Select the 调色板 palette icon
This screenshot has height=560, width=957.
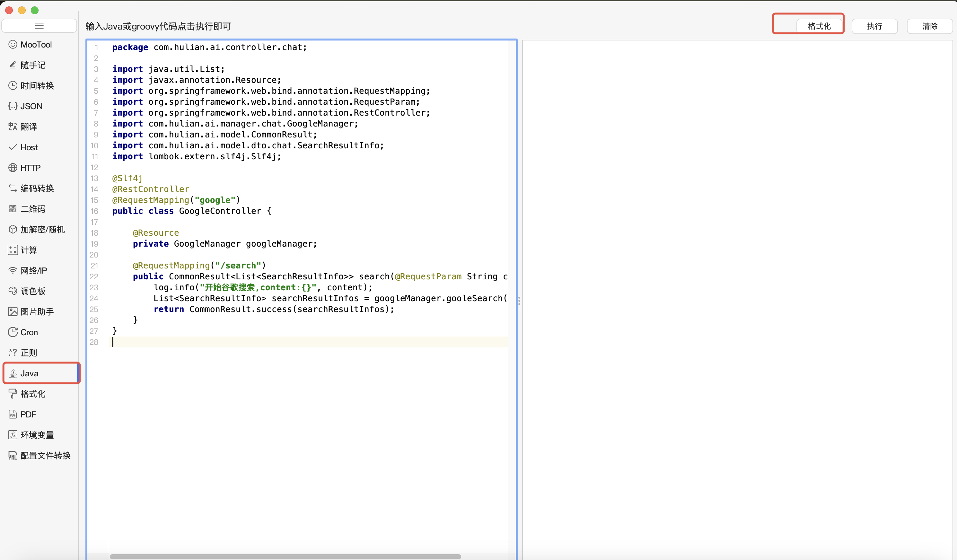13,291
